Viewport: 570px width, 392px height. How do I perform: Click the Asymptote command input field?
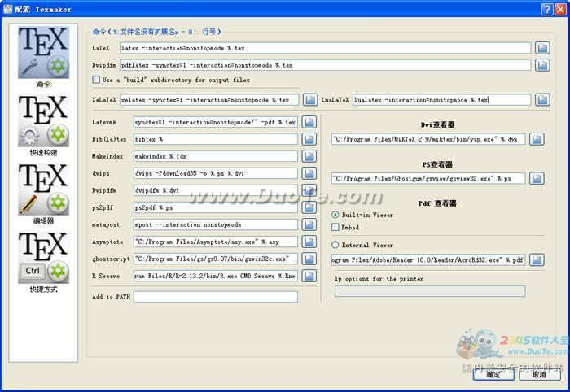[x=216, y=242]
